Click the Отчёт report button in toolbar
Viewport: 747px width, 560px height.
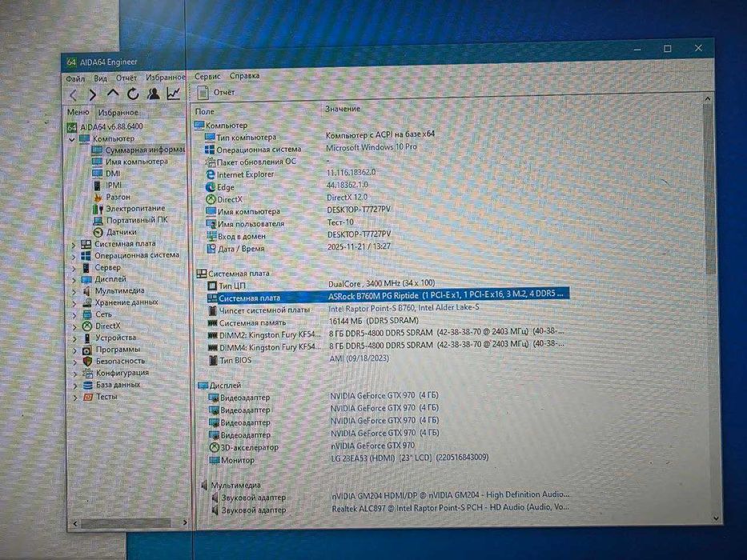pyautogui.click(x=217, y=92)
